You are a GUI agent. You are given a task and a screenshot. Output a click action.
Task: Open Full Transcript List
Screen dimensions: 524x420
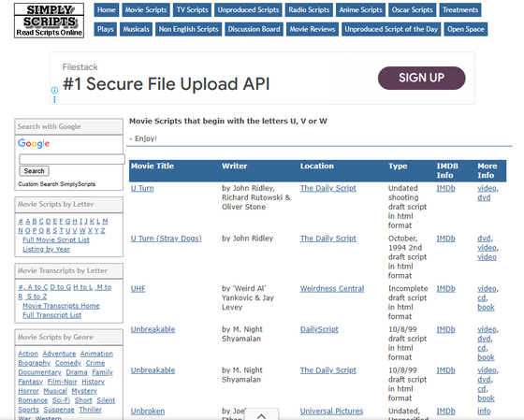(x=51, y=315)
